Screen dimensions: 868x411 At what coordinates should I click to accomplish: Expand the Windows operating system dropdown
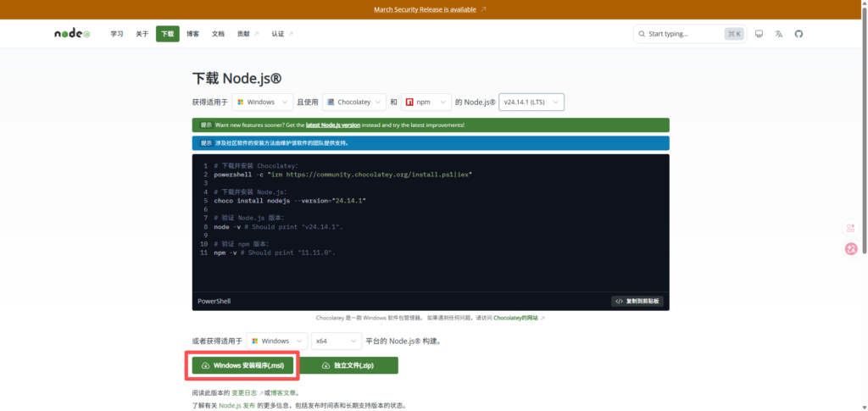click(262, 102)
